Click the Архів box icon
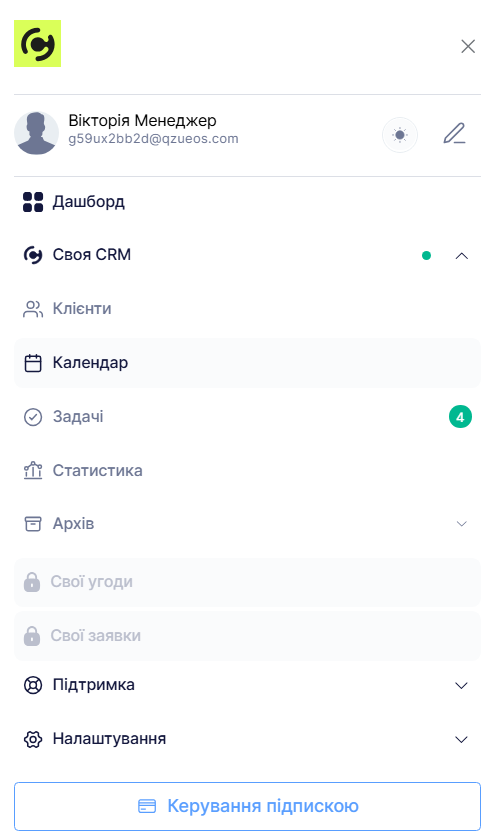The height and width of the screenshot is (836, 488). 33,524
